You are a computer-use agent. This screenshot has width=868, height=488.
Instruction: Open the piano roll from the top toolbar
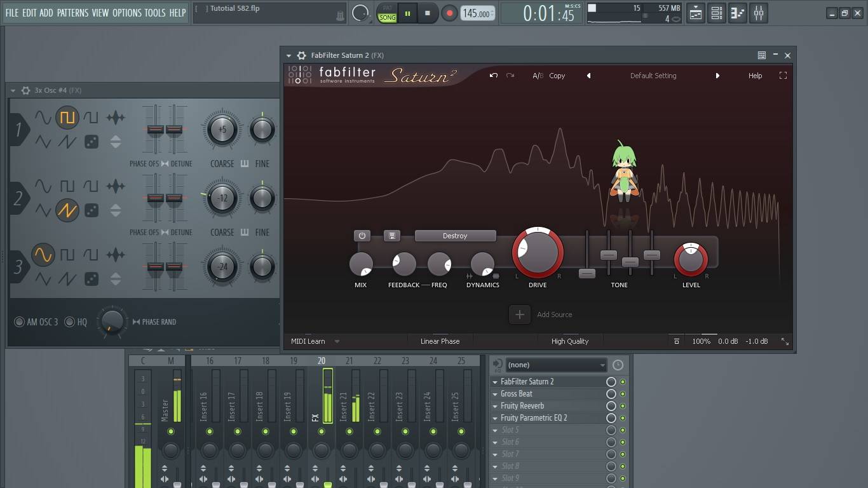tap(737, 13)
